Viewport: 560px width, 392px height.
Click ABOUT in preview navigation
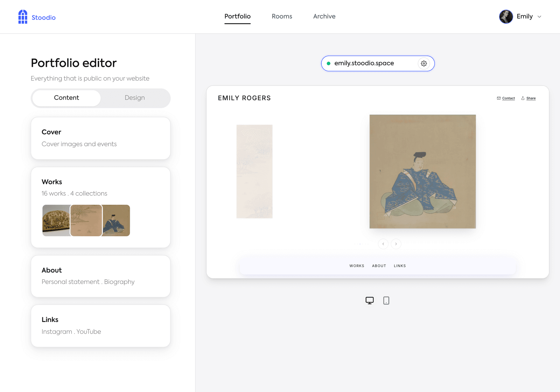pyautogui.click(x=379, y=266)
